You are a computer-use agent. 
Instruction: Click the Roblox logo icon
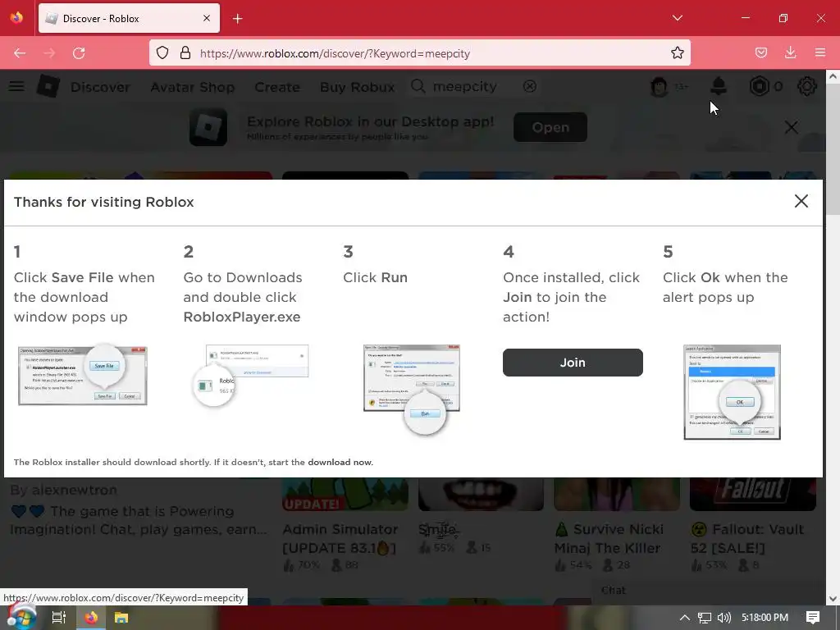point(48,86)
